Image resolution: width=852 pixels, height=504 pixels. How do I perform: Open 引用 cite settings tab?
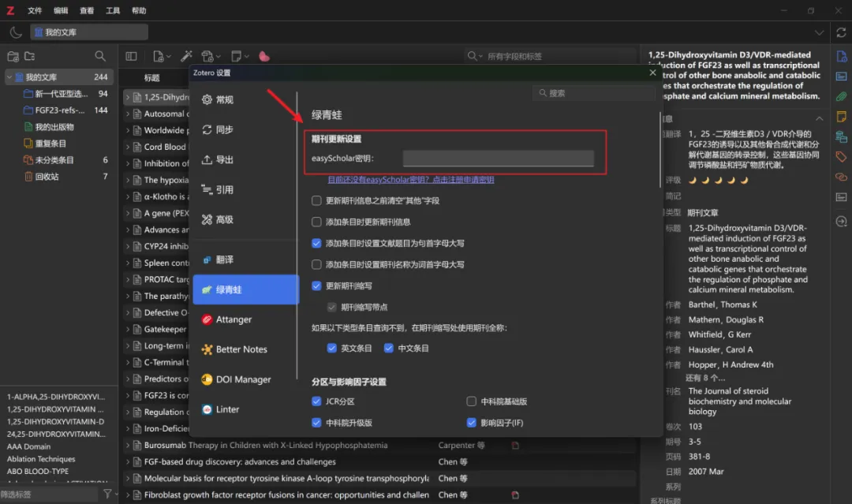tap(245, 189)
